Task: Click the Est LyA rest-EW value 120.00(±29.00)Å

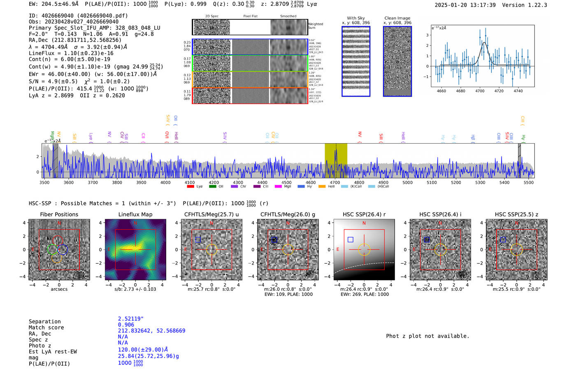Action: pyautogui.click(x=143, y=350)
